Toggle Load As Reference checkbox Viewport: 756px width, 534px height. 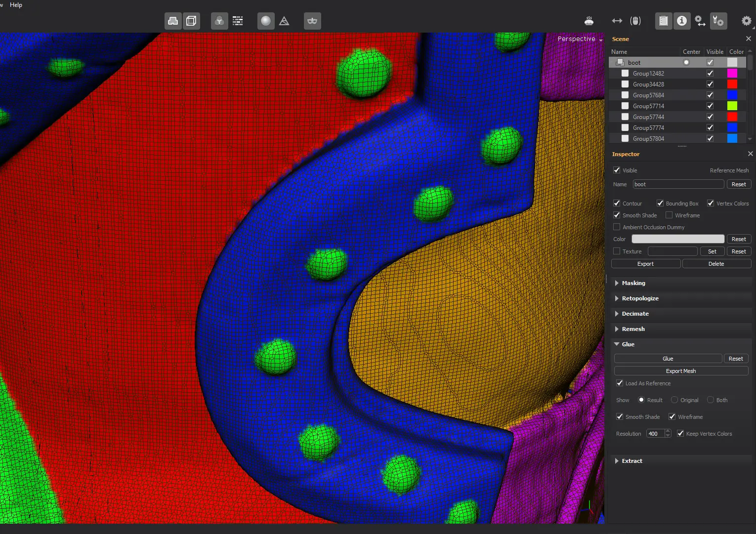(x=620, y=383)
